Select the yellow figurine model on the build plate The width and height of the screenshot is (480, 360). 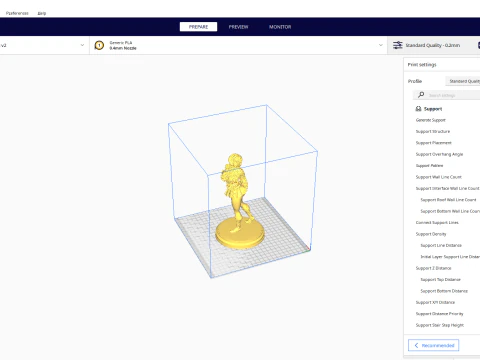[238, 200]
